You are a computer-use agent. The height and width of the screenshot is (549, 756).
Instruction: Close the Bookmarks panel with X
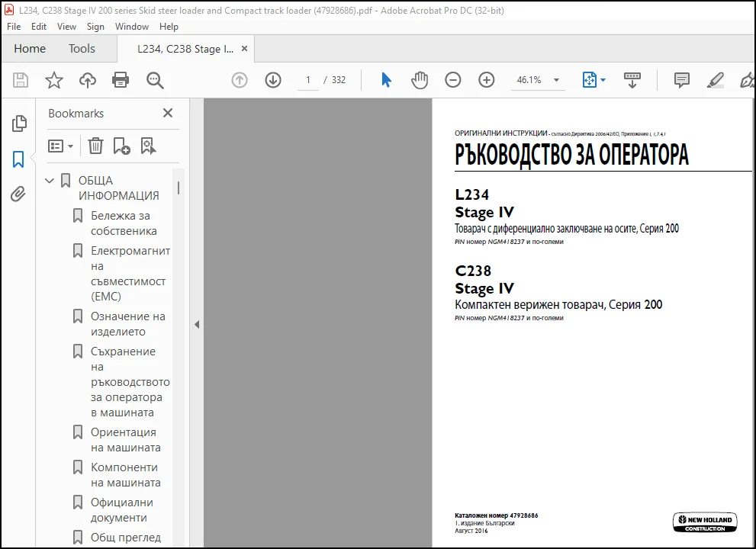[168, 113]
